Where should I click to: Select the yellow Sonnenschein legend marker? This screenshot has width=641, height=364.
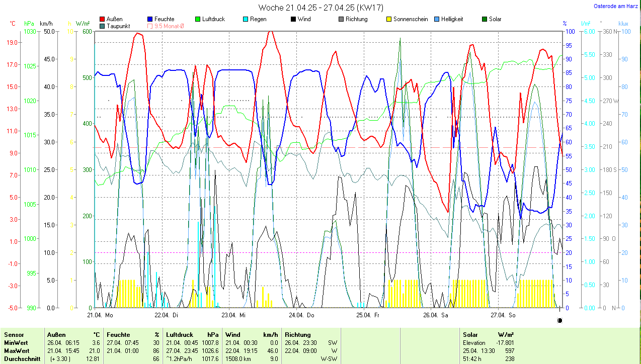pyautogui.click(x=389, y=19)
